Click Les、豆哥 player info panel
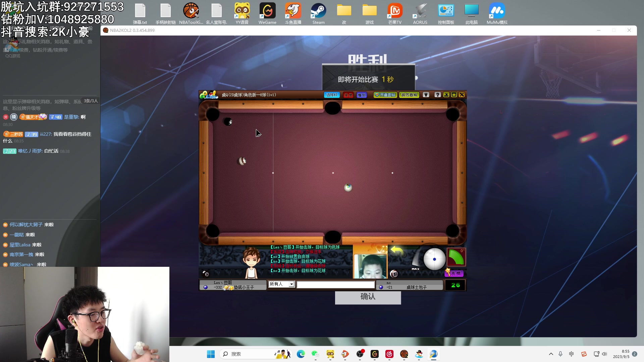 [233, 285]
